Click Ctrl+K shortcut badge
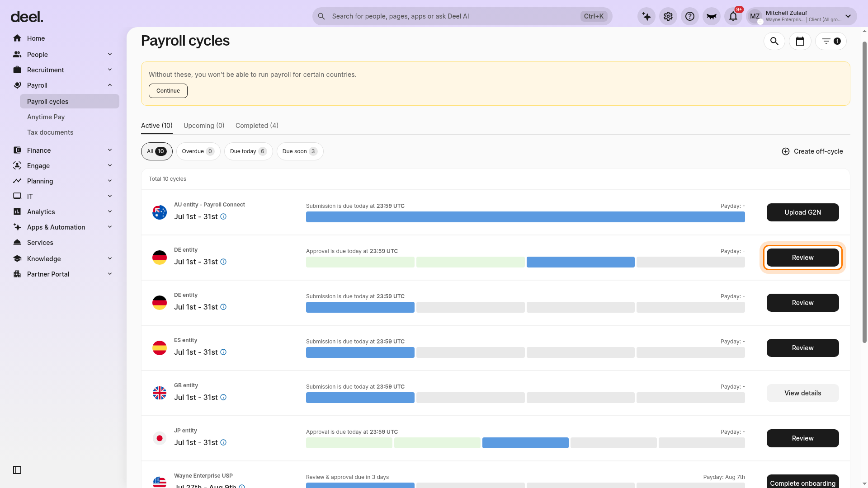Image resolution: width=868 pixels, height=488 pixels. (x=594, y=16)
